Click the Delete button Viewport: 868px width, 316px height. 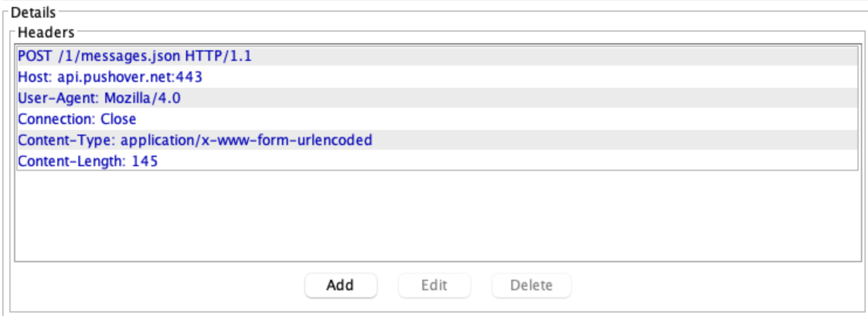[531, 285]
